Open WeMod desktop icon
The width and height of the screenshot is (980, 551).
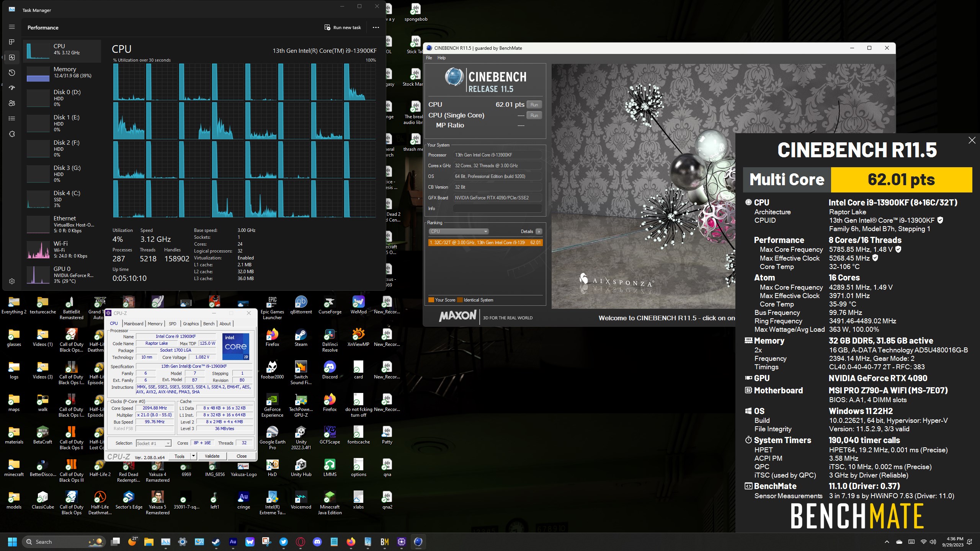(358, 305)
